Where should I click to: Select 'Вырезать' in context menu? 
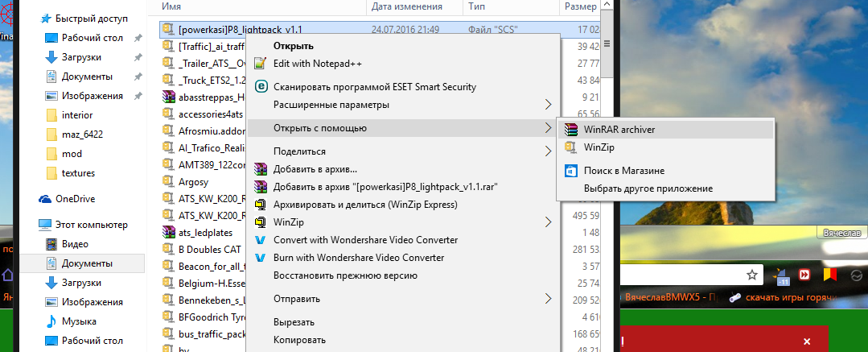coord(294,322)
